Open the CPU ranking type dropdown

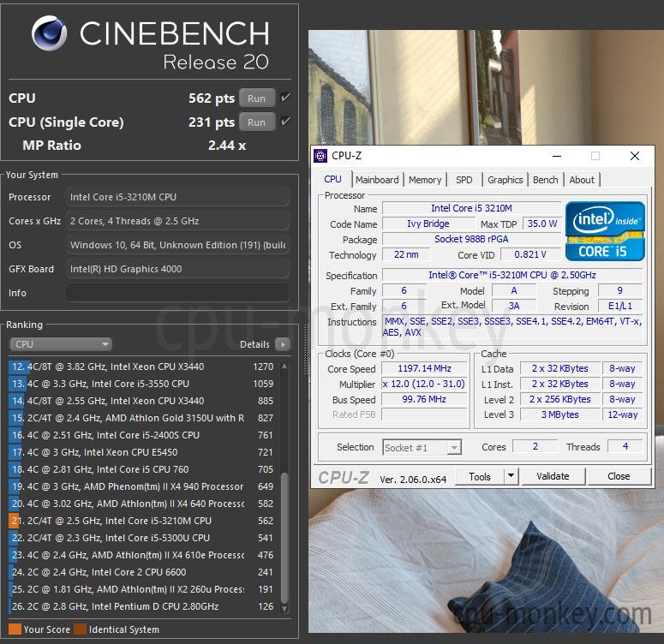pos(61,344)
